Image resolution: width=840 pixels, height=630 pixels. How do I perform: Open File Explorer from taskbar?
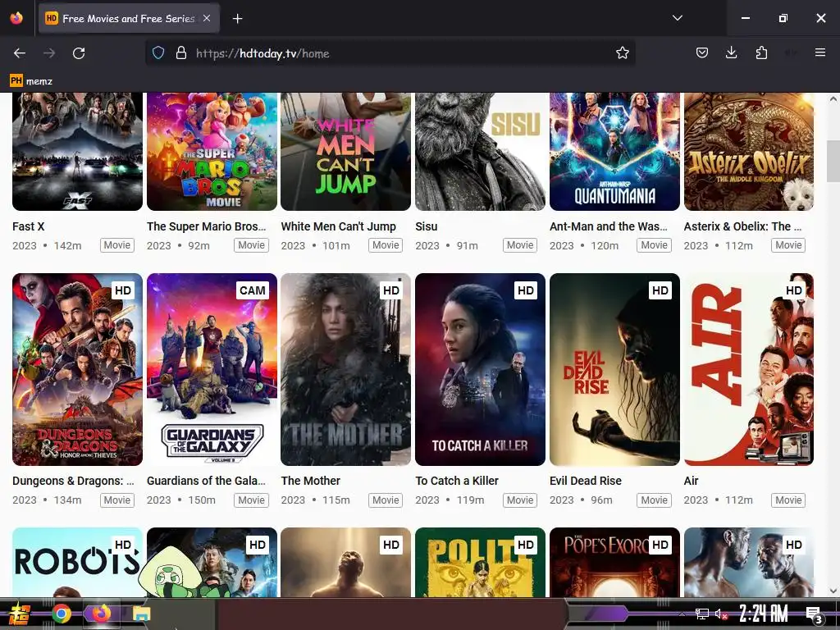pyautogui.click(x=141, y=614)
